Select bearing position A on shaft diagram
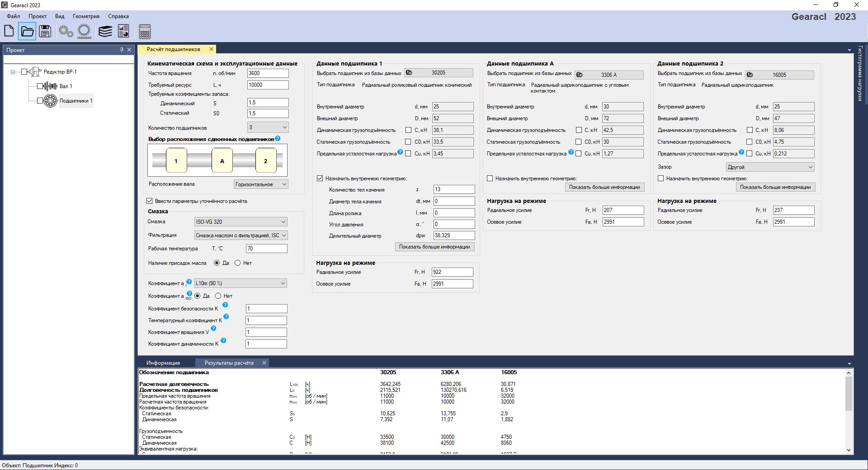This screenshot has height=470, width=868. (x=222, y=160)
